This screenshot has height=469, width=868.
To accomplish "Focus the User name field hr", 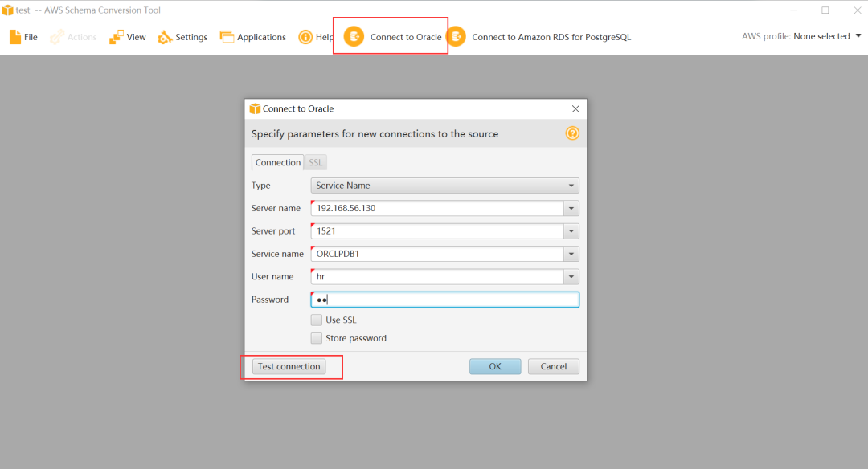I will coord(437,276).
